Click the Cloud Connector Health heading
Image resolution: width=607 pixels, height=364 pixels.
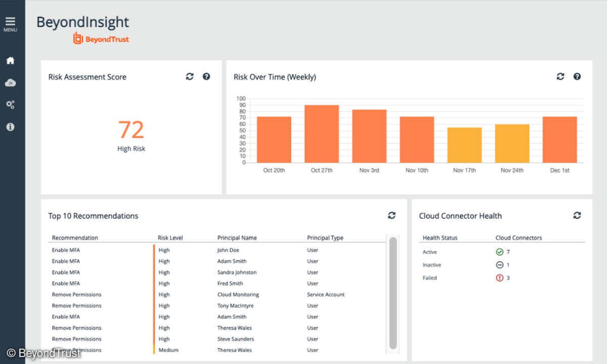click(460, 216)
